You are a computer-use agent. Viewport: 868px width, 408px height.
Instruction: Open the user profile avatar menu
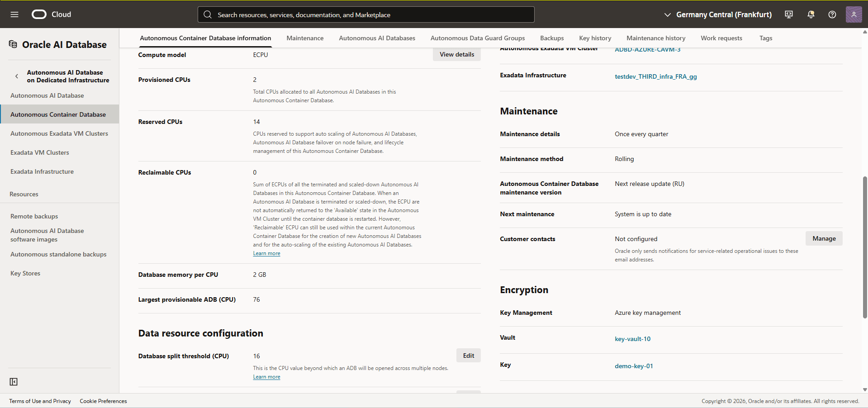(854, 14)
